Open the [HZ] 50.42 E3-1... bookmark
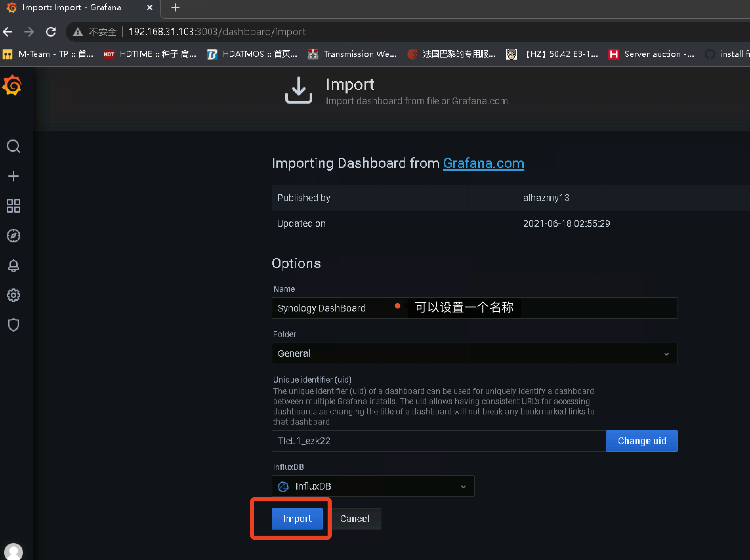The width and height of the screenshot is (750, 560). pyautogui.click(x=552, y=54)
